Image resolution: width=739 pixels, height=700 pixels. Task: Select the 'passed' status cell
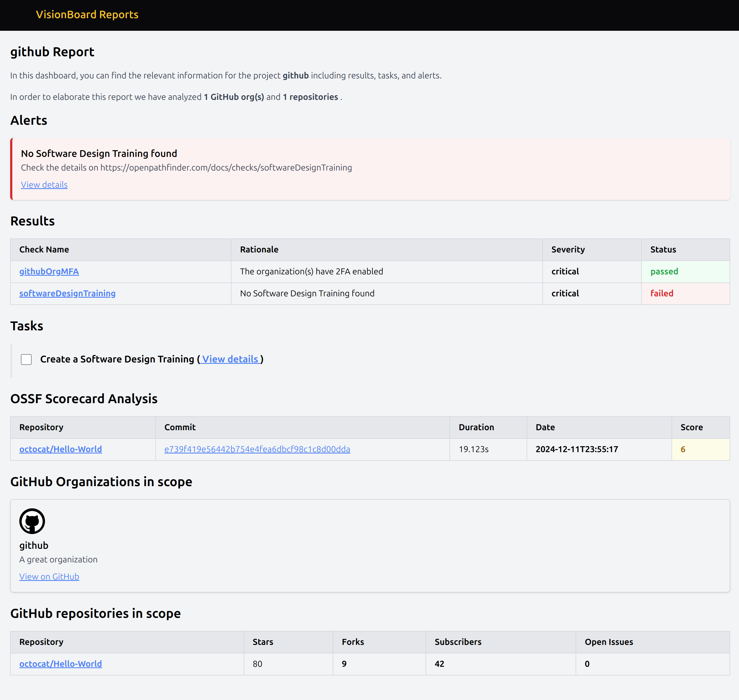(685, 271)
